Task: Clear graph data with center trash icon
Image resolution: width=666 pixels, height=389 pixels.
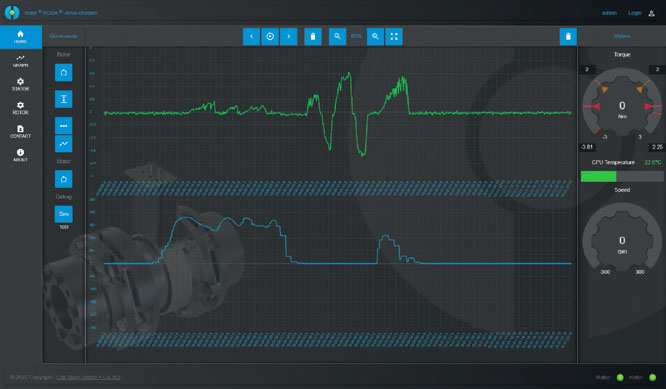Action: click(313, 37)
